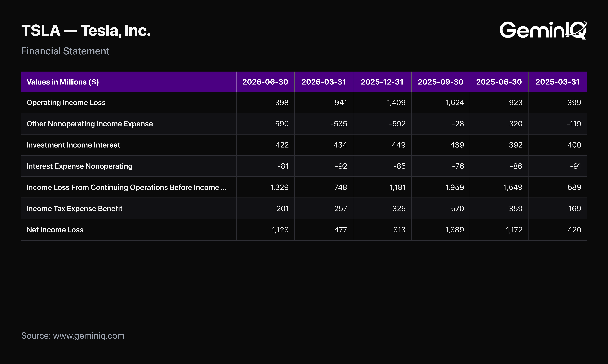This screenshot has width=608, height=364.
Task: Select the 2026-06-30 column header
Action: tap(265, 82)
